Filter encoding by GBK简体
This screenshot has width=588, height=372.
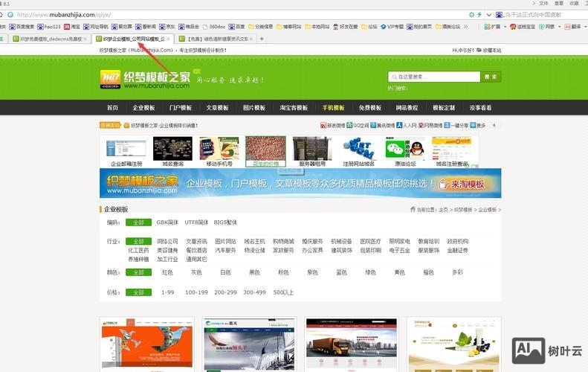point(167,222)
